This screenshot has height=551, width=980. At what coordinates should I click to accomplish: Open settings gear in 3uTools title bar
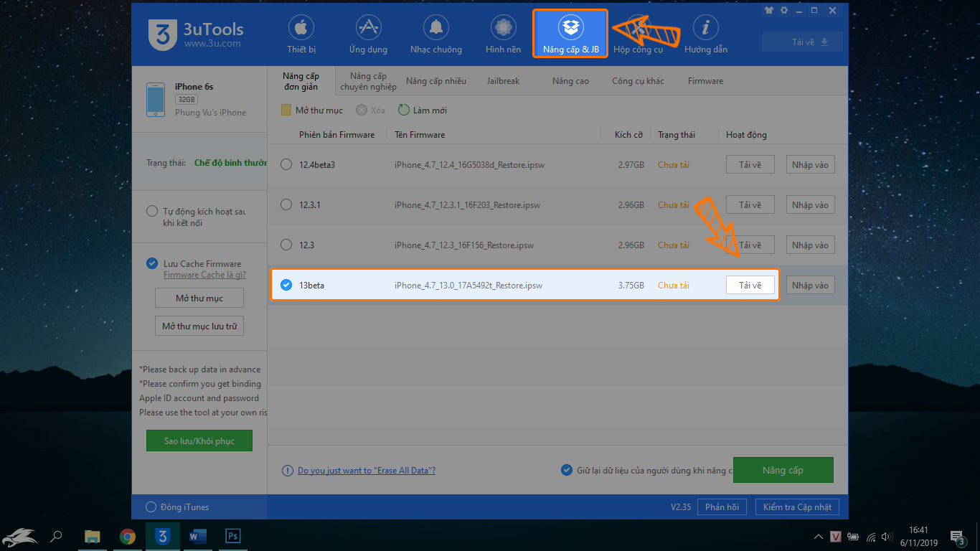[x=784, y=11]
